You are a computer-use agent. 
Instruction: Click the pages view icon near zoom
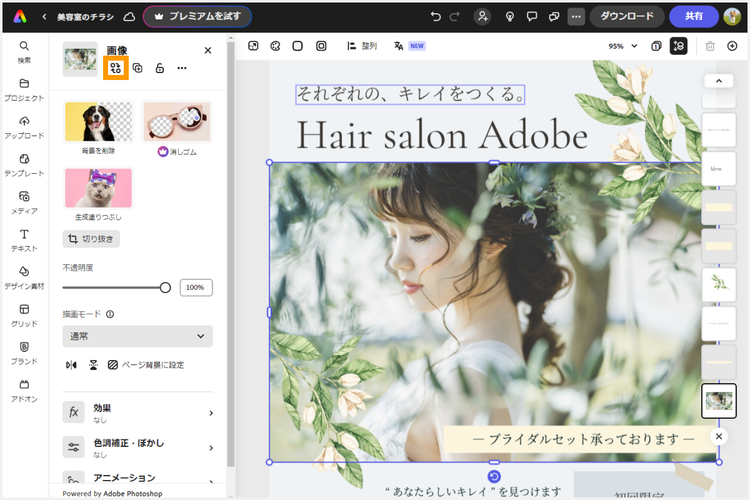tap(656, 46)
